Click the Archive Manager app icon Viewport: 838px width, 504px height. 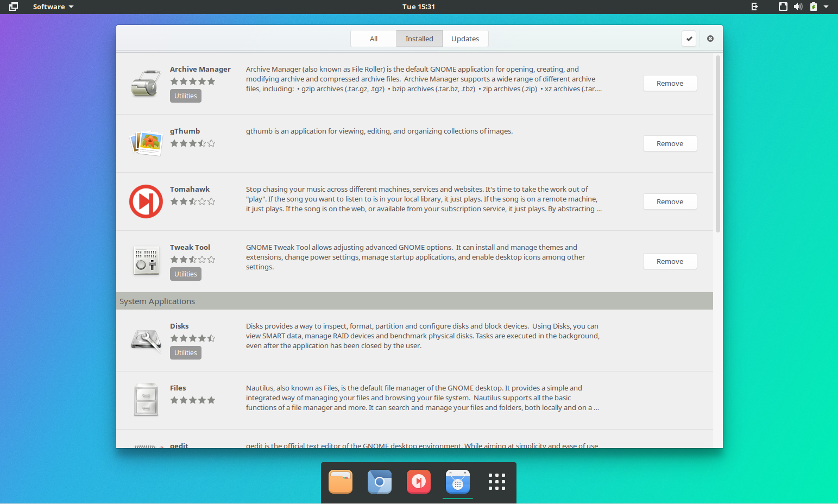pyautogui.click(x=146, y=84)
